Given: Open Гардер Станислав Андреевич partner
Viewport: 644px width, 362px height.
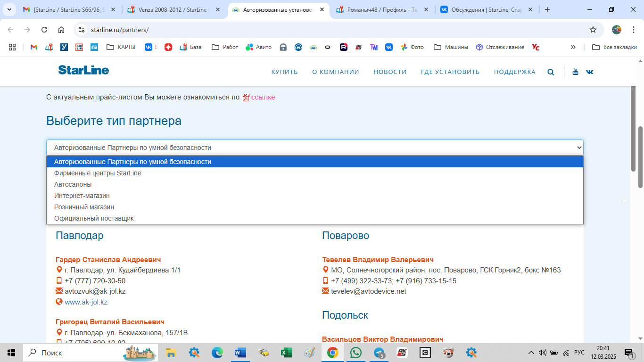Looking at the screenshot, I should click(x=108, y=260).
